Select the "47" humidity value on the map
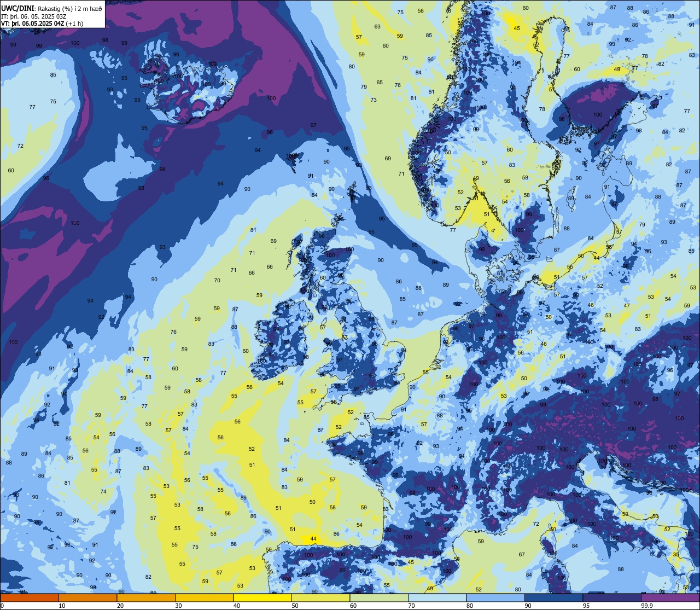Viewport: 700px width, 610px height. pyautogui.click(x=627, y=306)
